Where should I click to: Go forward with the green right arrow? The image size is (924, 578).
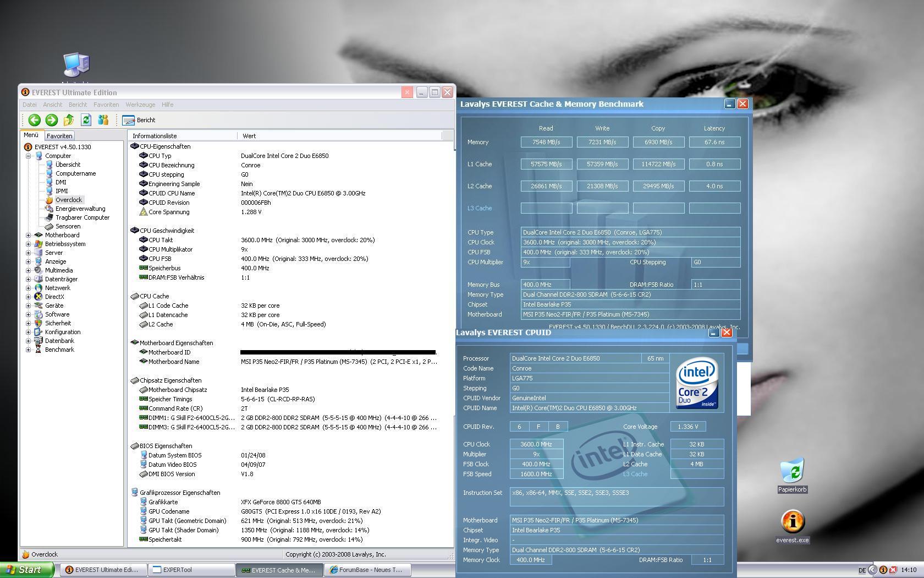click(52, 120)
